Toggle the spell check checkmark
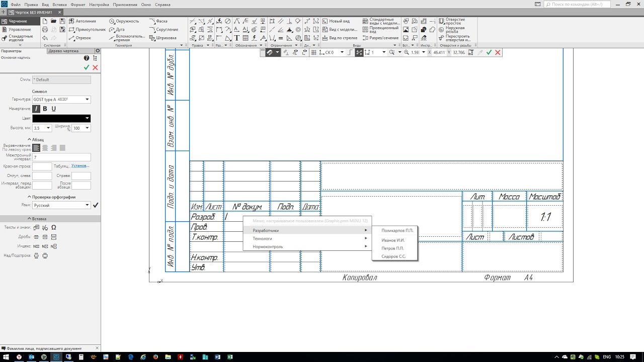 click(x=96, y=205)
